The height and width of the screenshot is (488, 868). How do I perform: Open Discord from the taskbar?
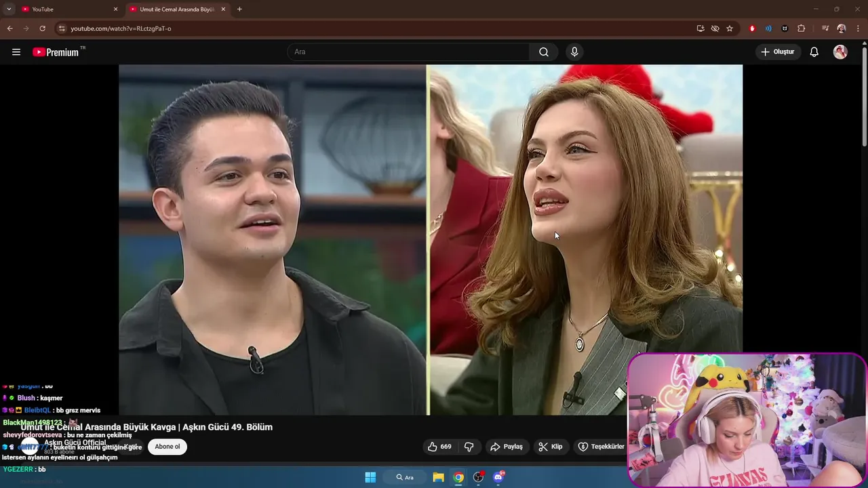coord(498,477)
